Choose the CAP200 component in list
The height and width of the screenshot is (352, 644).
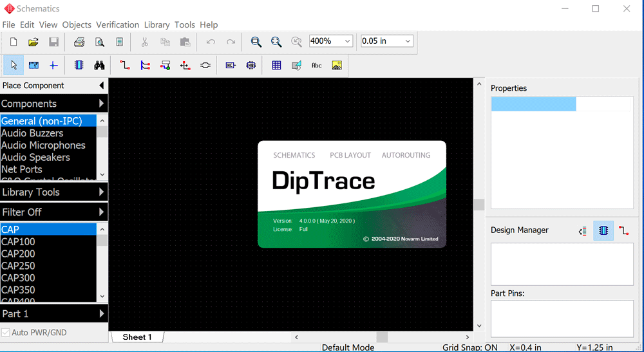pyautogui.click(x=18, y=254)
